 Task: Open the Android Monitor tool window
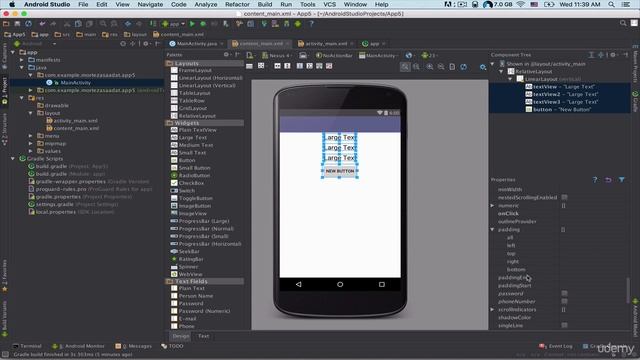(x=79, y=346)
